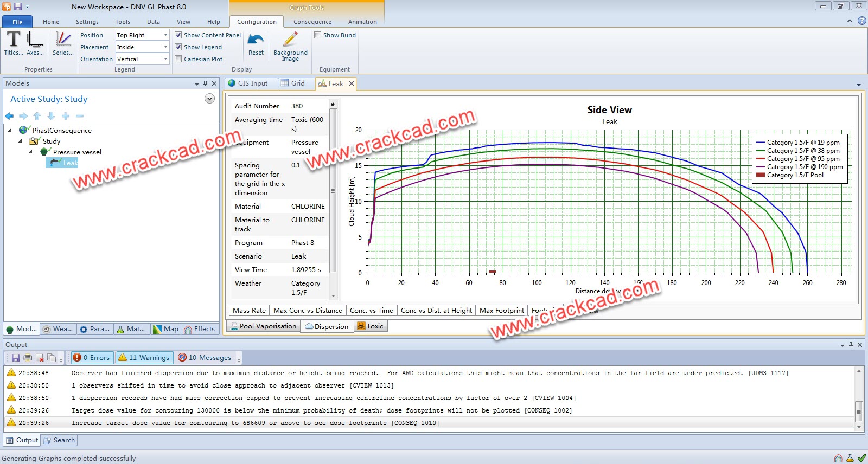Click the help question mark icon
The width and height of the screenshot is (868, 464).
861,21
